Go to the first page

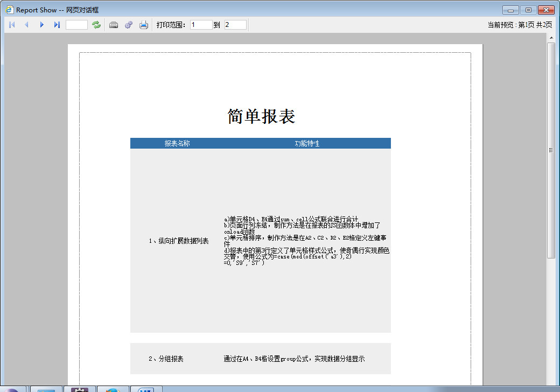[12, 25]
